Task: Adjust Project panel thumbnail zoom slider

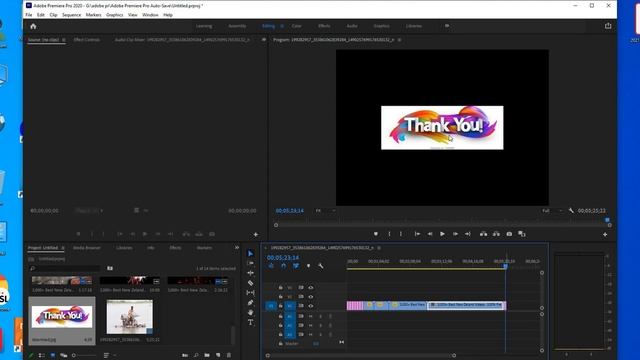Action: pyautogui.click(x=84, y=356)
